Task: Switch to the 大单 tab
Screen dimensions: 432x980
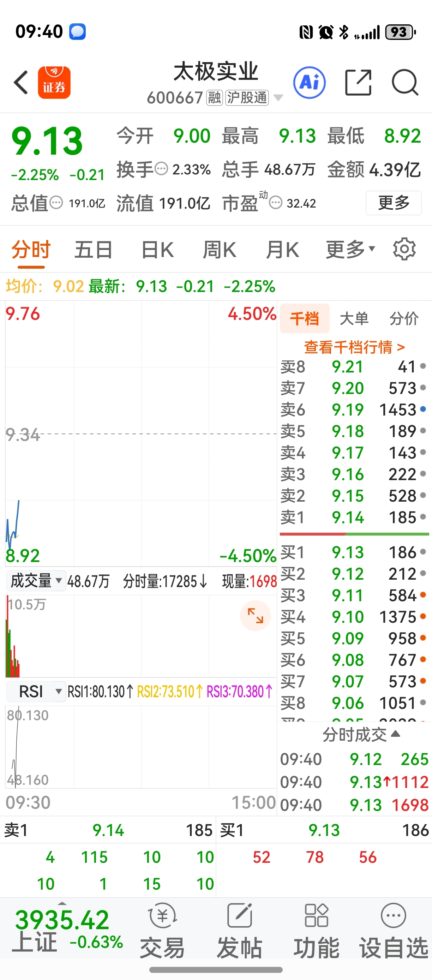Action: (354, 318)
